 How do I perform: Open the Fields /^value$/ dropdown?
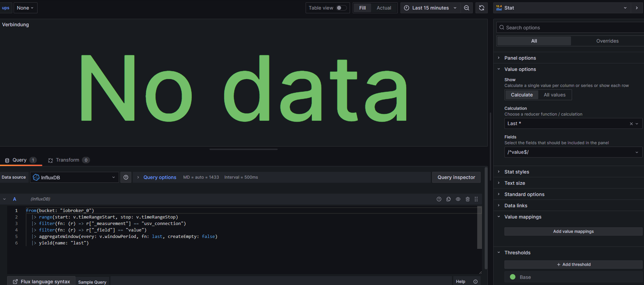(x=573, y=152)
